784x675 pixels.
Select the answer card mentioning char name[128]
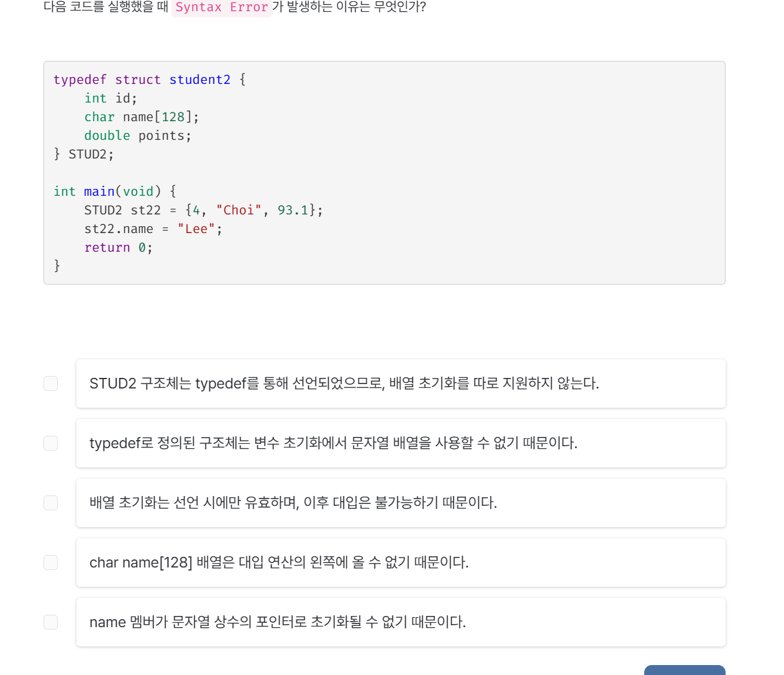[400, 562]
